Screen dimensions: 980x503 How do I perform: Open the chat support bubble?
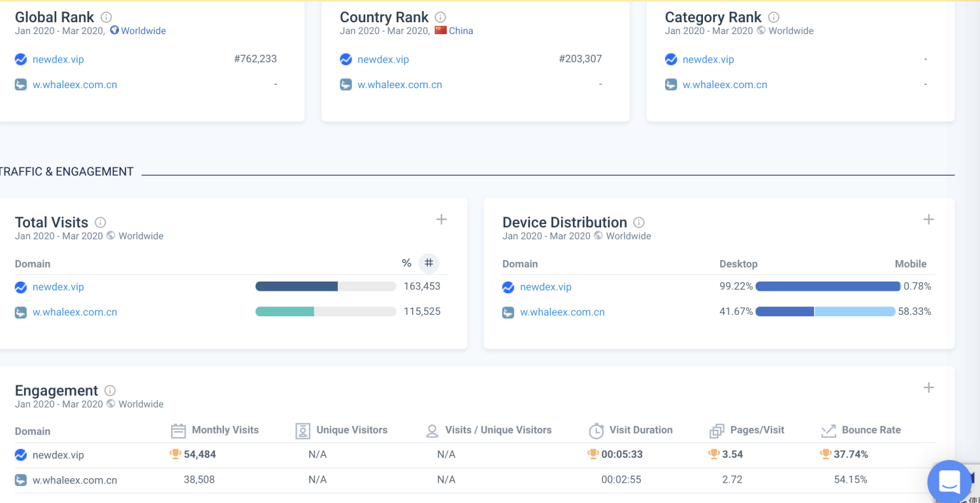[949, 482]
